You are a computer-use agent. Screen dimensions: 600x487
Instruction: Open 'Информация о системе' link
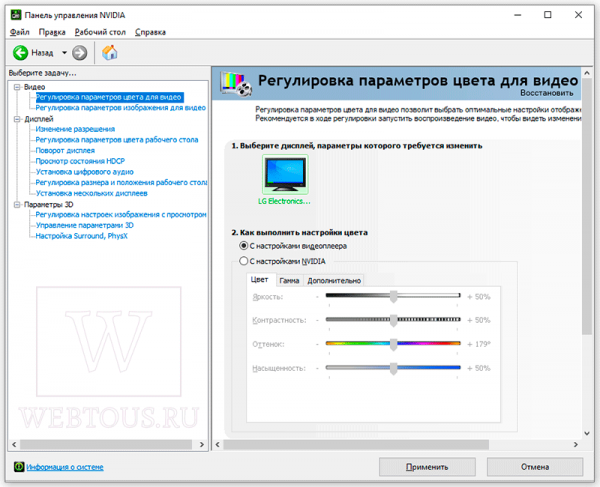65,467
